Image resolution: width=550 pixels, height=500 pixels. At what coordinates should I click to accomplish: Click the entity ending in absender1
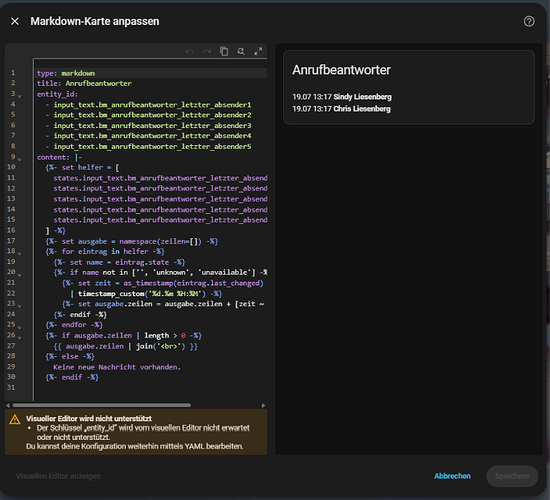tap(152, 105)
